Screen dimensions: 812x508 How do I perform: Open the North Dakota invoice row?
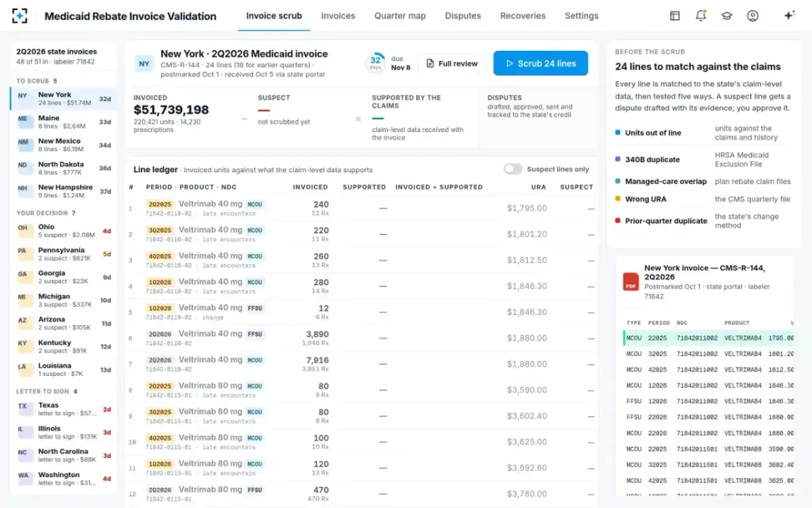pos(63,168)
